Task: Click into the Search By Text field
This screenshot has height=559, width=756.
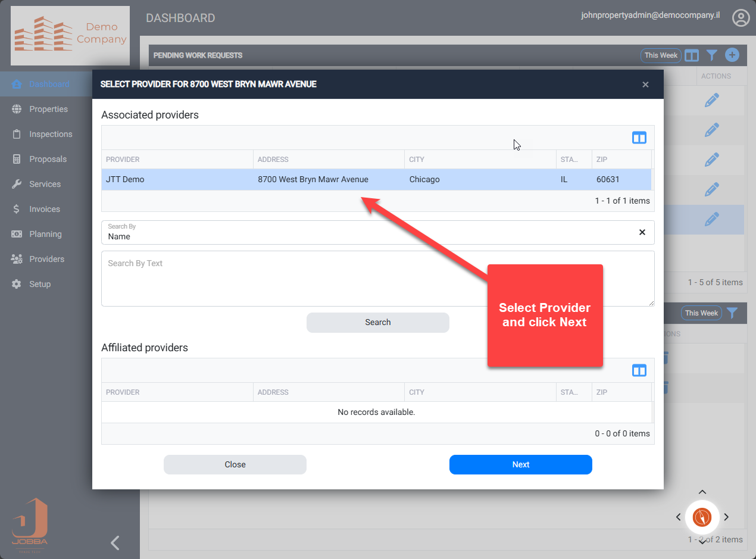Action: [377, 278]
